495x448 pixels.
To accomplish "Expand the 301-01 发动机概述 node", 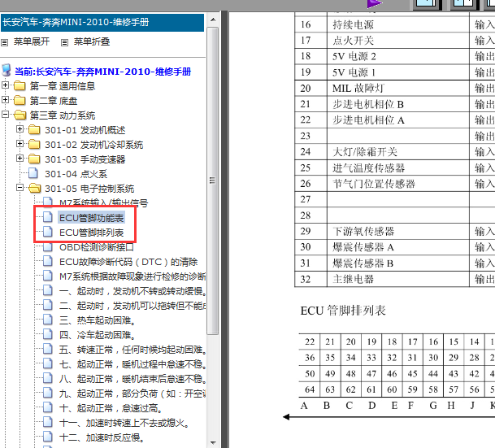I will tap(20, 128).
